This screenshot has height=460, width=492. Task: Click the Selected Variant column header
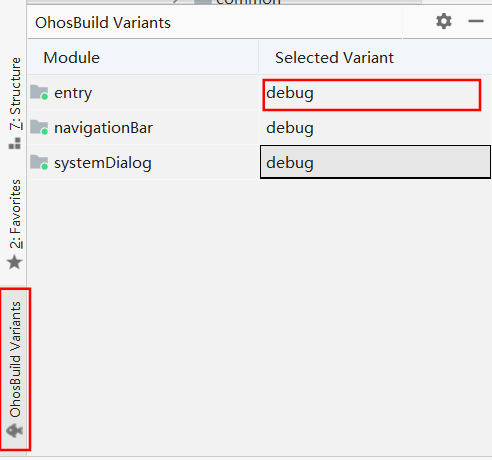point(334,58)
